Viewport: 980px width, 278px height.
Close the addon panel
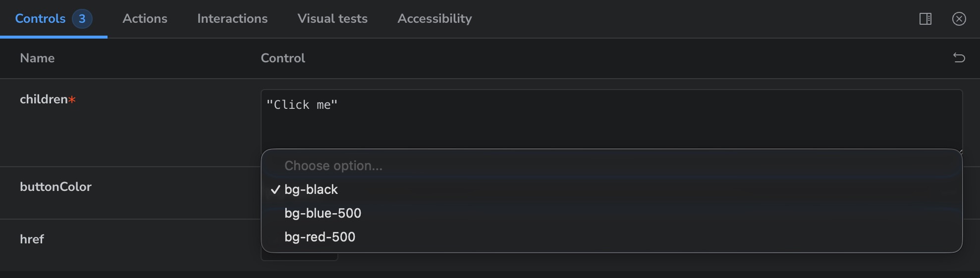pyautogui.click(x=959, y=19)
